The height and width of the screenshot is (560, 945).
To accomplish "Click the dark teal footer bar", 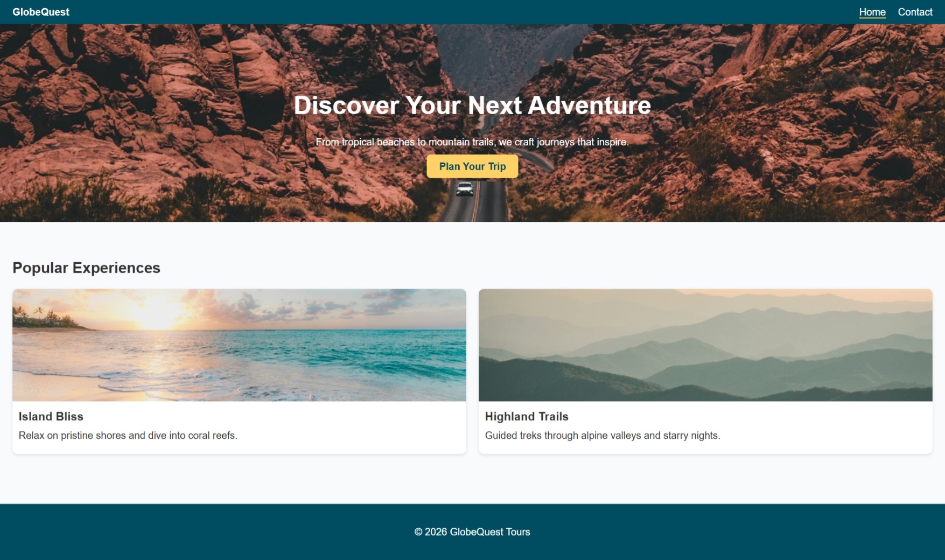I will 472,532.
